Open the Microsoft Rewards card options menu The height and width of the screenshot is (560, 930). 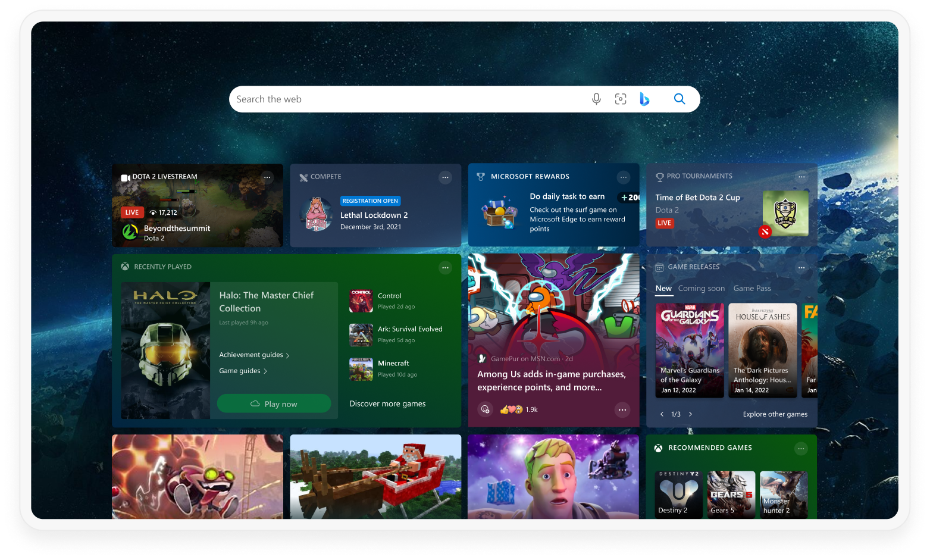tap(623, 177)
